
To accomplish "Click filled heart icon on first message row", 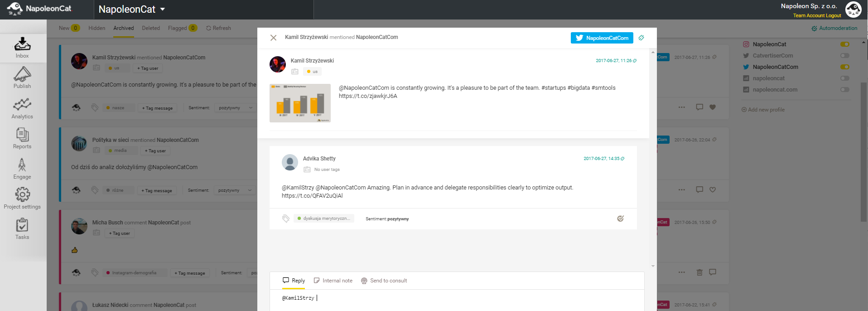I will click(713, 107).
